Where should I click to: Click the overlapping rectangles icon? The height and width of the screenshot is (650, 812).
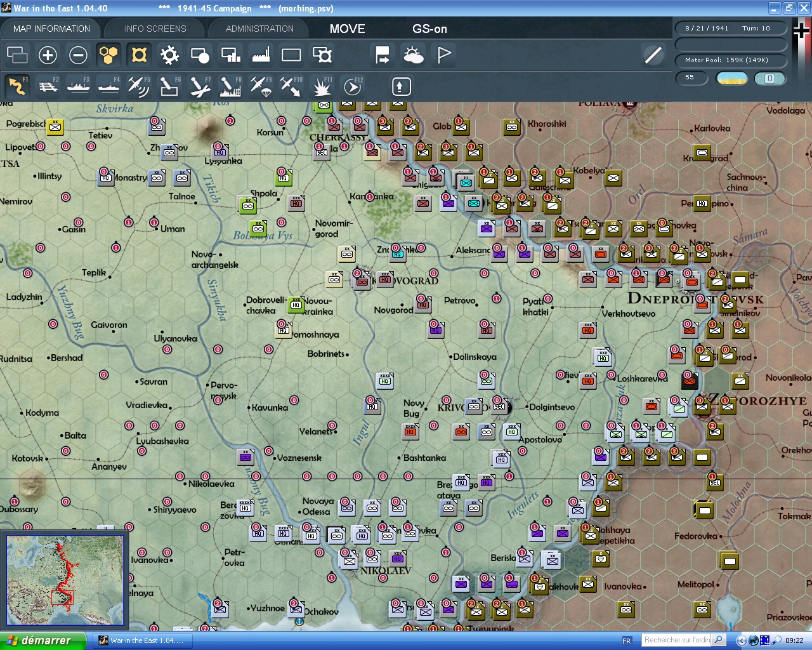17,55
